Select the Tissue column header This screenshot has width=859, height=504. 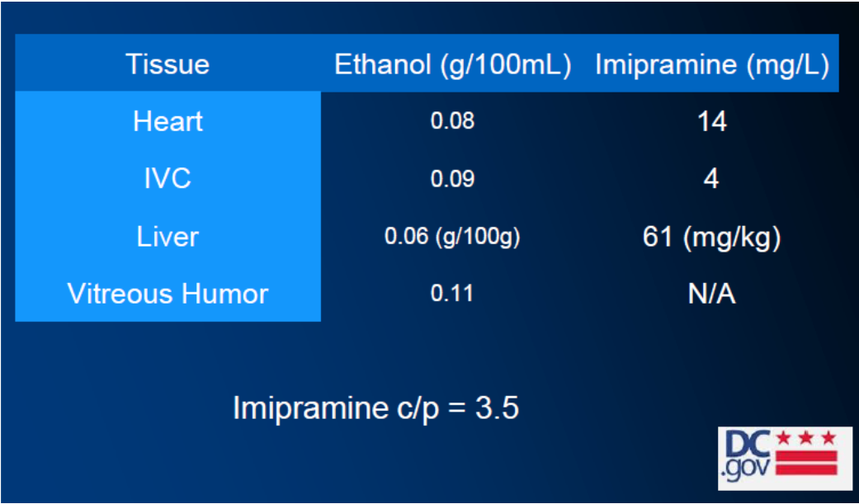pos(168,64)
